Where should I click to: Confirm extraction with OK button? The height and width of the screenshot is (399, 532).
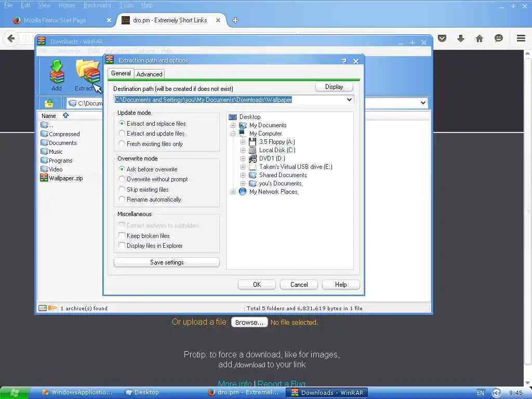click(257, 285)
